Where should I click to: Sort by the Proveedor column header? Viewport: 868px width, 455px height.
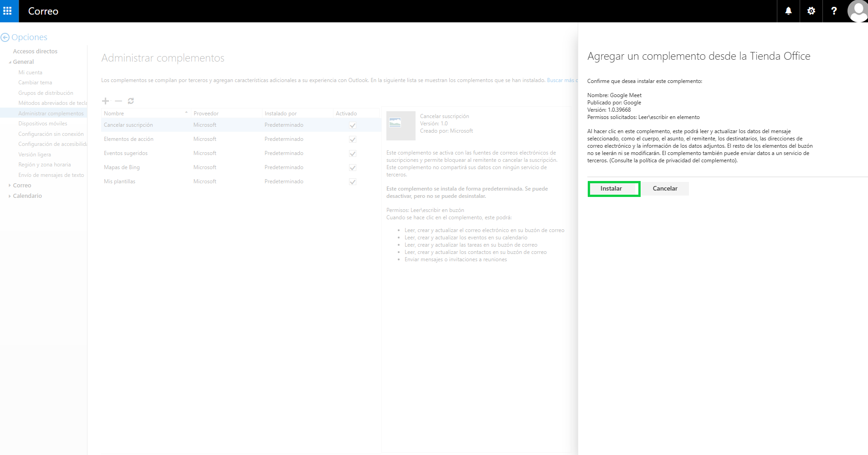(226, 113)
